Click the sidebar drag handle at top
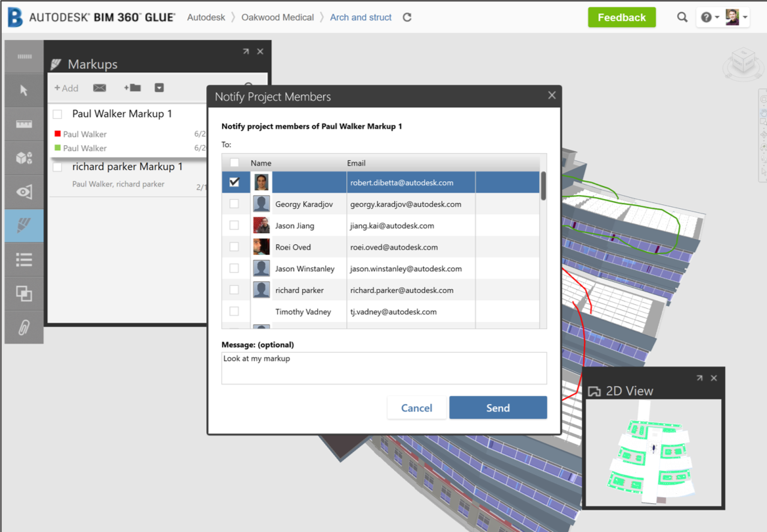The height and width of the screenshot is (532, 767). click(x=24, y=56)
